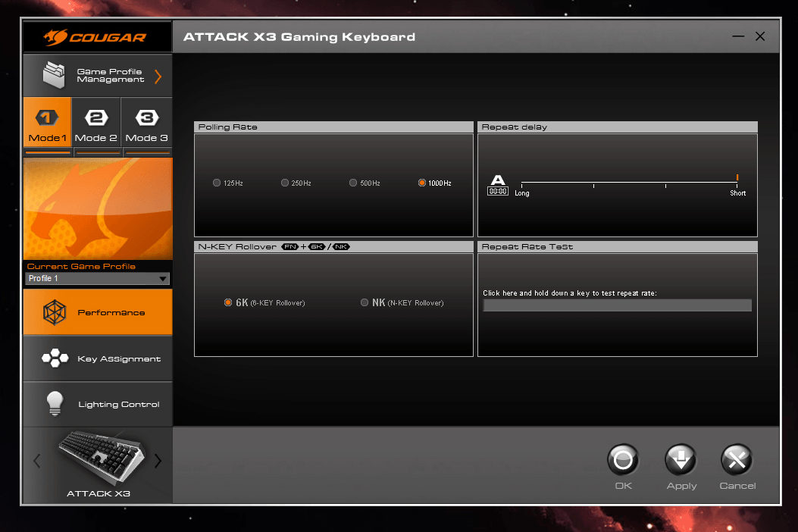The height and width of the screenshot is (532, 798).
Task: Select NK (N-KEY Rollover) option
Action: point(402,302)
